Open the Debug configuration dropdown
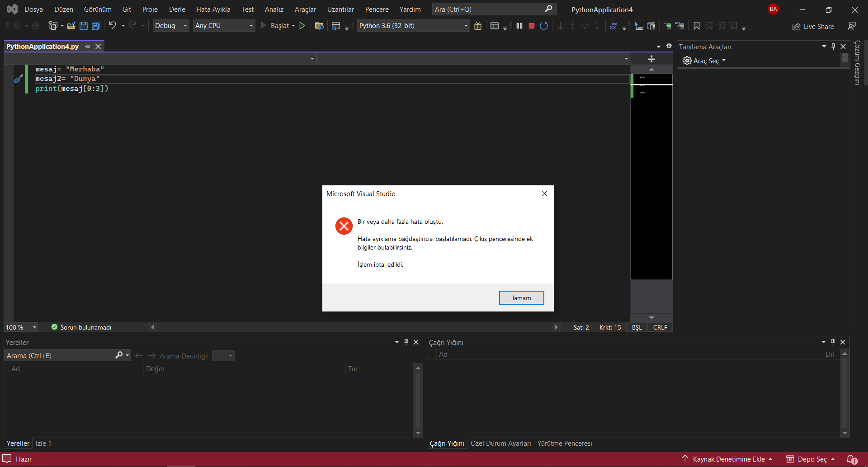The height and width of the screenshot is (467, 868). pyautogui.click(x=170, y=26)
